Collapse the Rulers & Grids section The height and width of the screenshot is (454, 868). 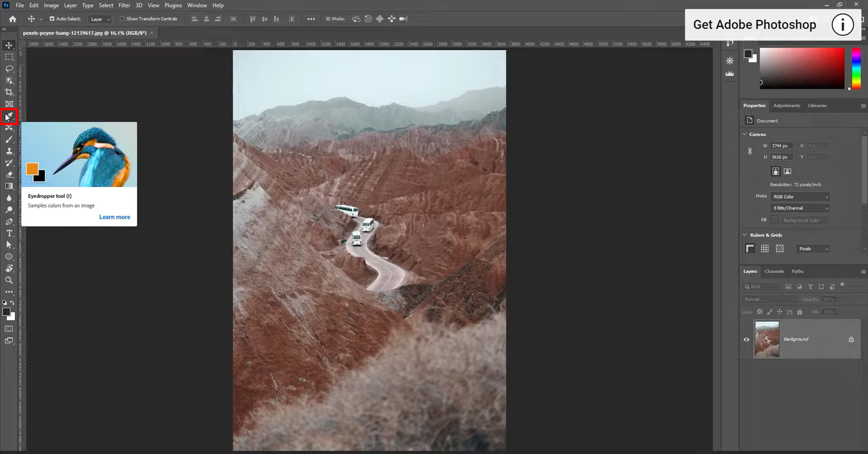click(x=745, y=235)
